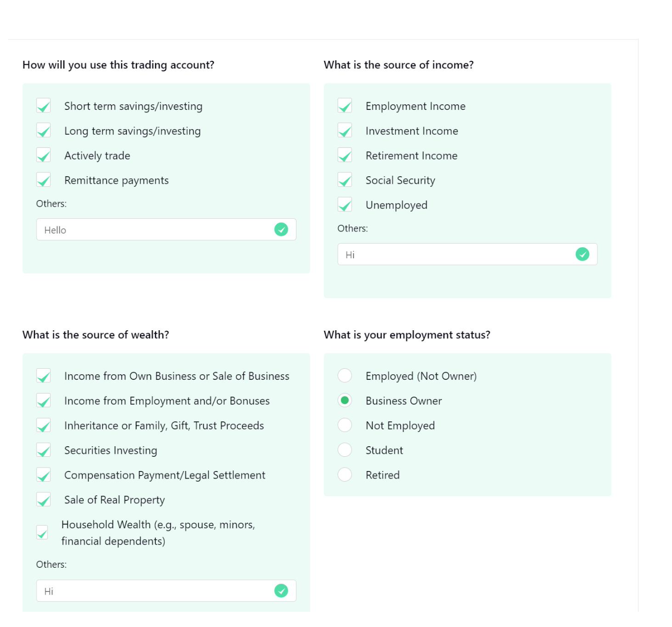This screenshot has width=672, height=627.
Task: Toggle Social Security checkbox
Action: click(345, 180)
